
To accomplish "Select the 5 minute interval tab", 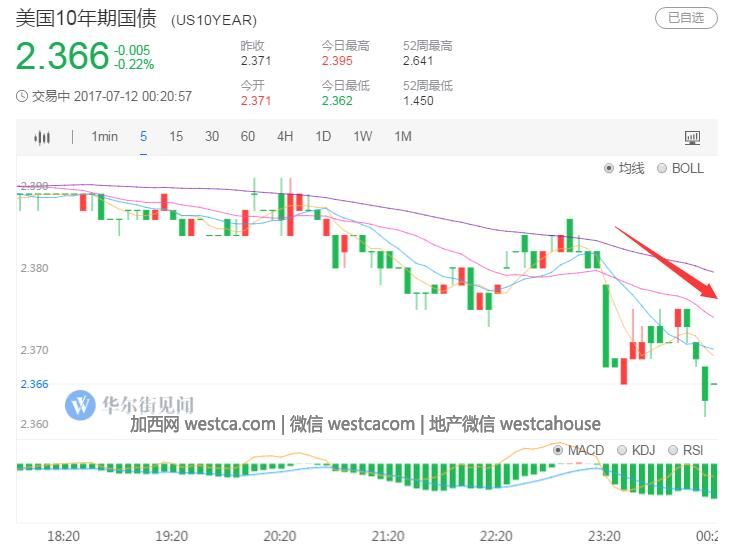I will (x=143, y=137).
